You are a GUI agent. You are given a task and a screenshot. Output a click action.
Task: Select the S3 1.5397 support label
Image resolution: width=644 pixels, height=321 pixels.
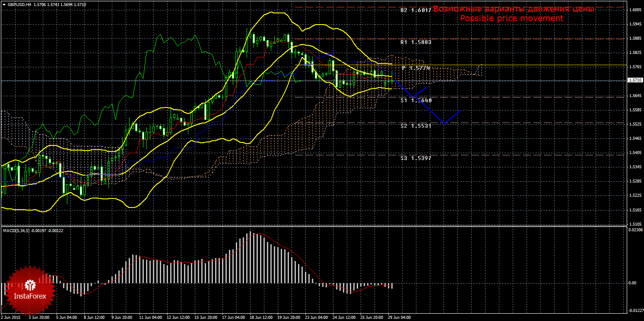click(x=416, y=158)
